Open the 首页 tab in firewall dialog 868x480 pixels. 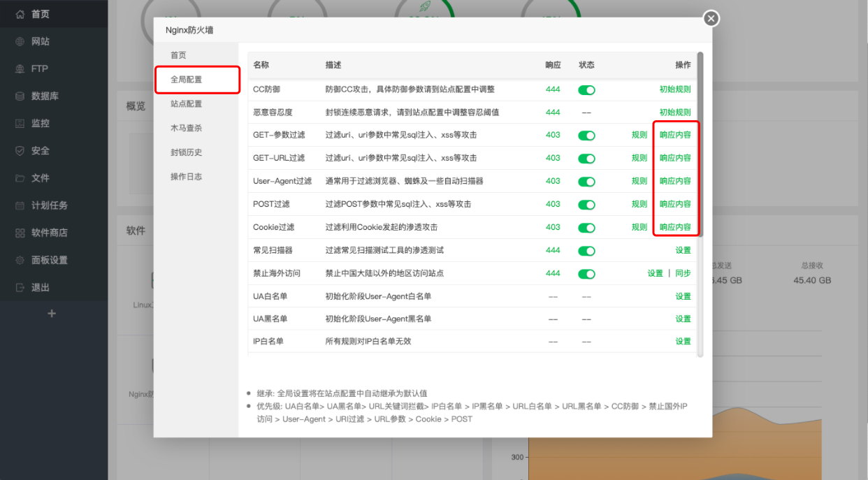[x=178, y=55]
